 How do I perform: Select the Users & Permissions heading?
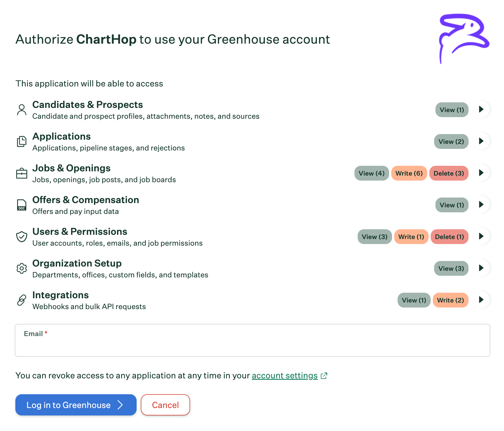[x=80, y=232]
